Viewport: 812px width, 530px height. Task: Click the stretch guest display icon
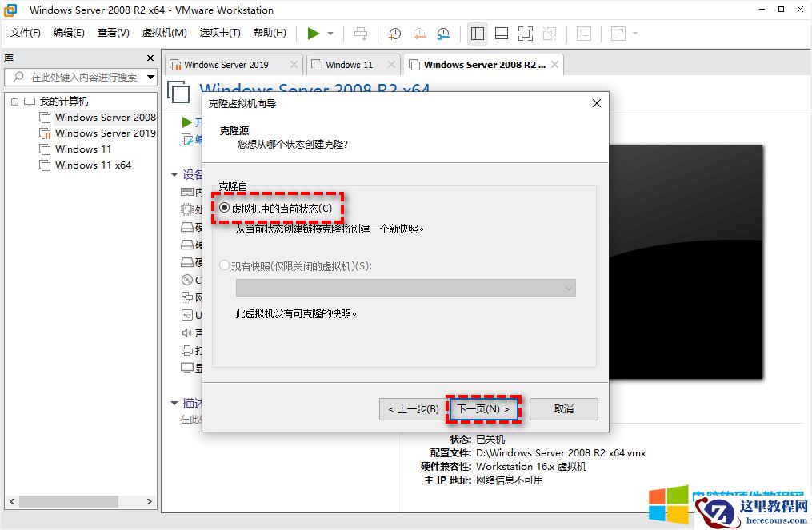(618, 34)
